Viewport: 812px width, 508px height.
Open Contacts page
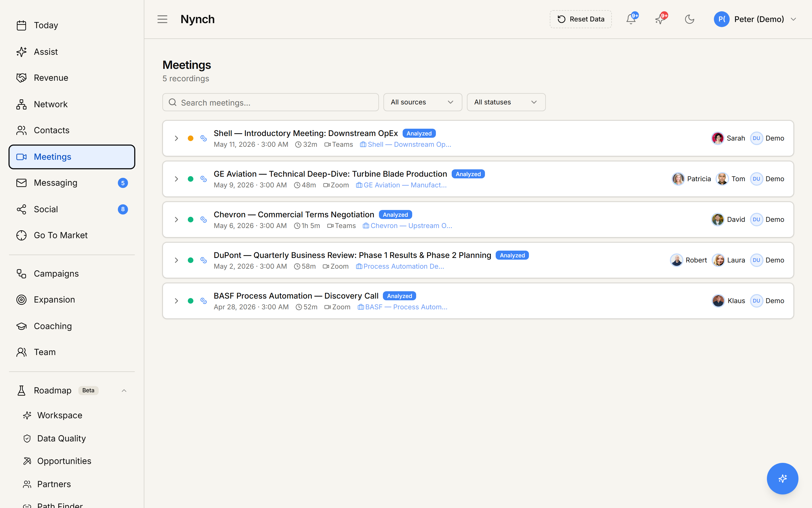tap(72, 130)
